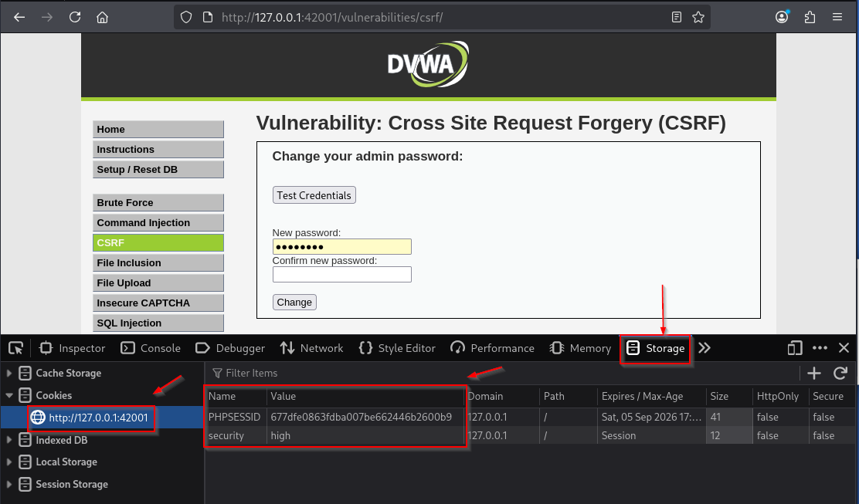
Task: Open the Insecure CAPTCHA page
Action: coord(158,303)
